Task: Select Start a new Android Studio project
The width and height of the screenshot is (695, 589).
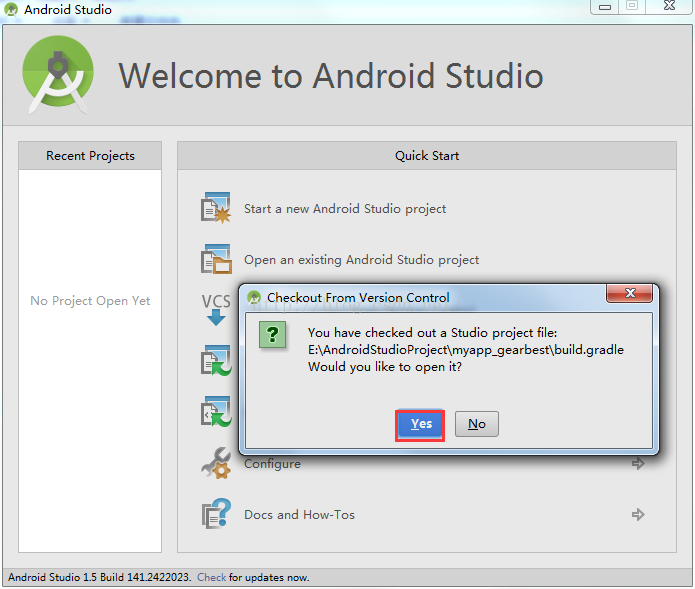Action: [x=345, y=209]
